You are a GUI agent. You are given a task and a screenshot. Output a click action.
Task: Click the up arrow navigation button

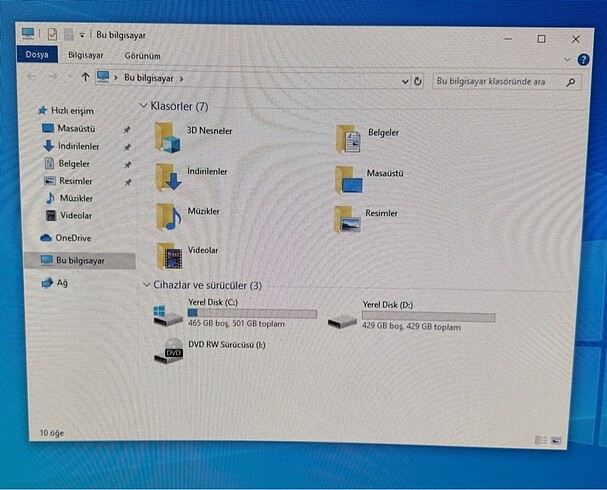tap(85, 77)
